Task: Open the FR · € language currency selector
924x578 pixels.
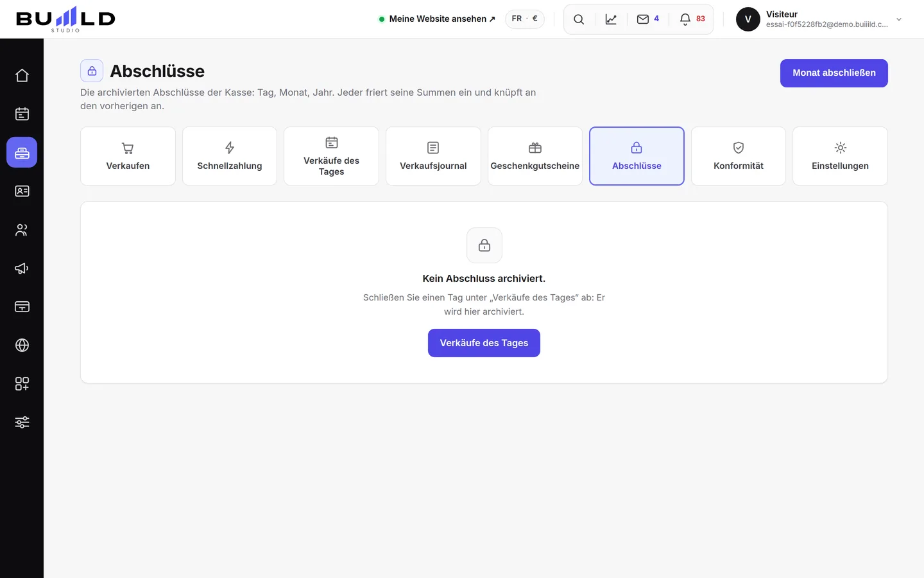Action: coord(525,19)
